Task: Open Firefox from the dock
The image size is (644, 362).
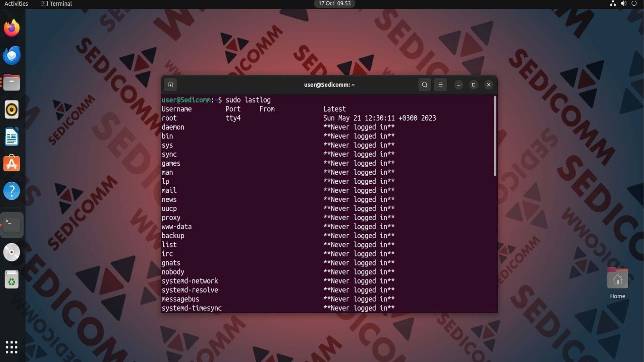Action: click(x=12, y=28)
